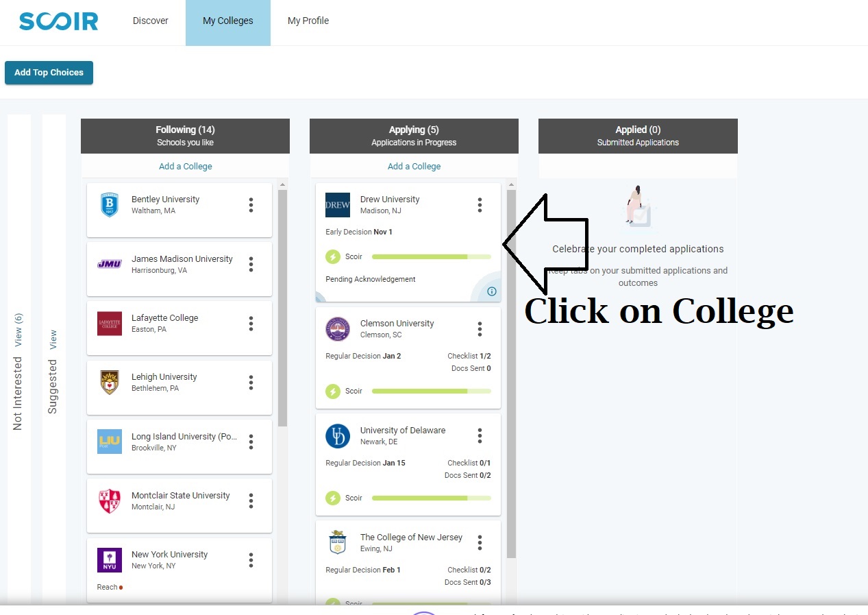The image size is (868, 615).
Task: Click the University of Delaware UD logo
Action: tap(338, 436)
